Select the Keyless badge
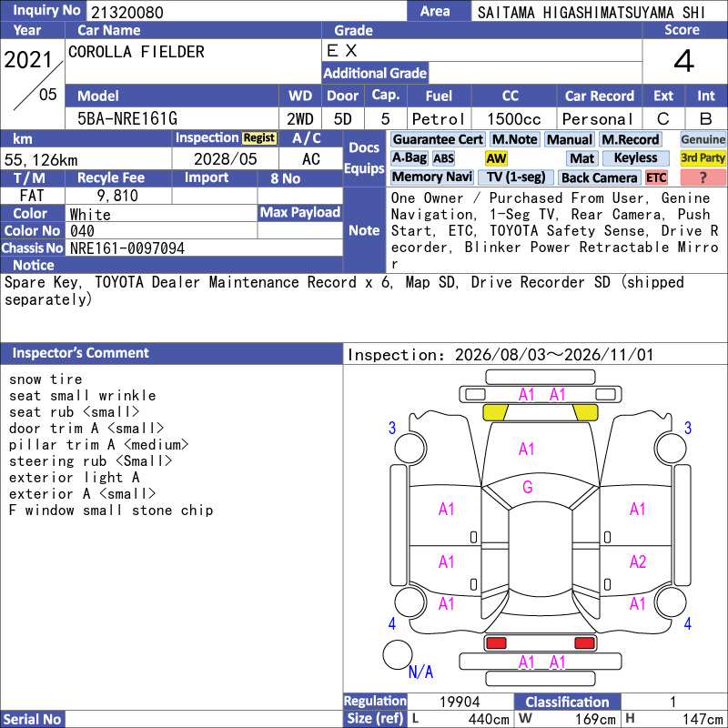 pos(635,157)
